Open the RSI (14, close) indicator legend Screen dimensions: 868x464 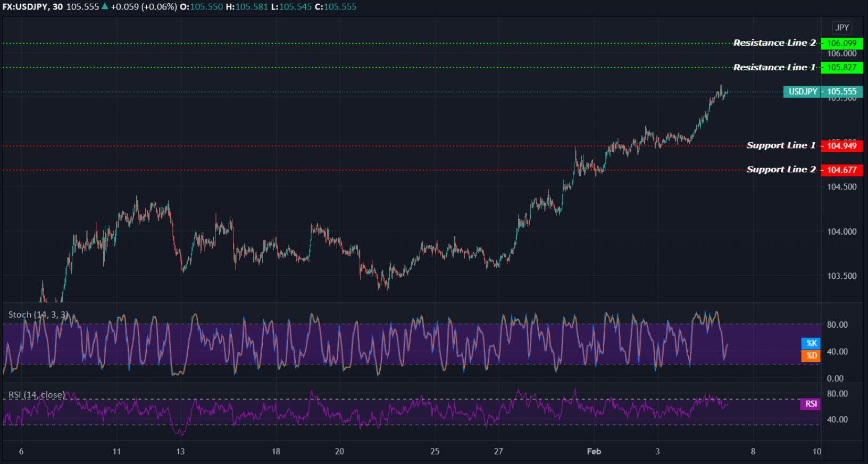pos(37,395)
